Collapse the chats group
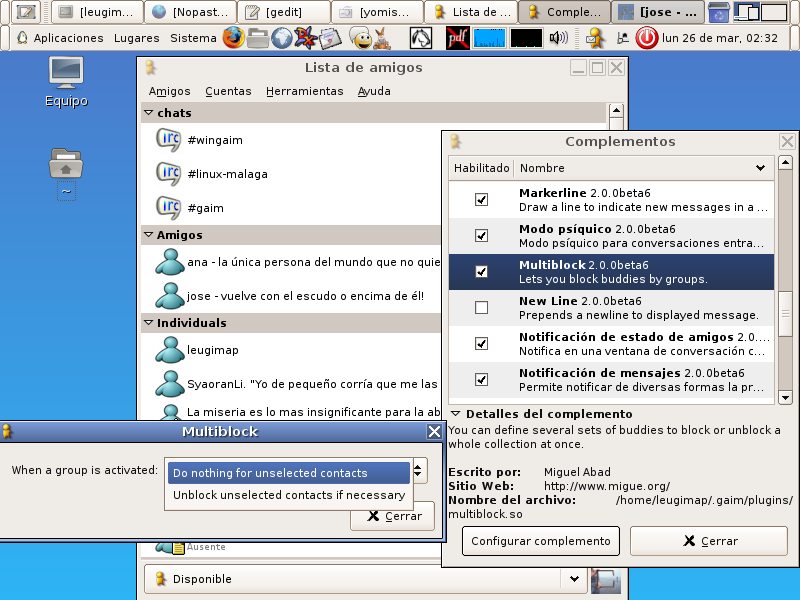Viewport: 800px width, 600px height. click(x=148, y=113)
